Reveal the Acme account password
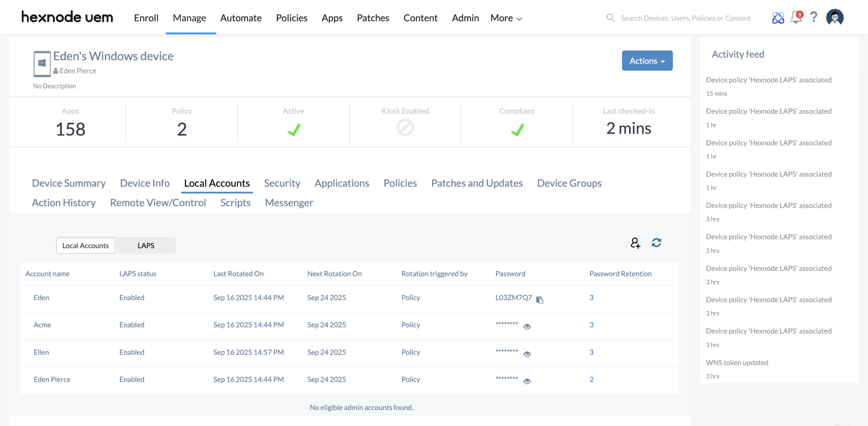Screen dimensions: 868x426 (x=527, y=327)
